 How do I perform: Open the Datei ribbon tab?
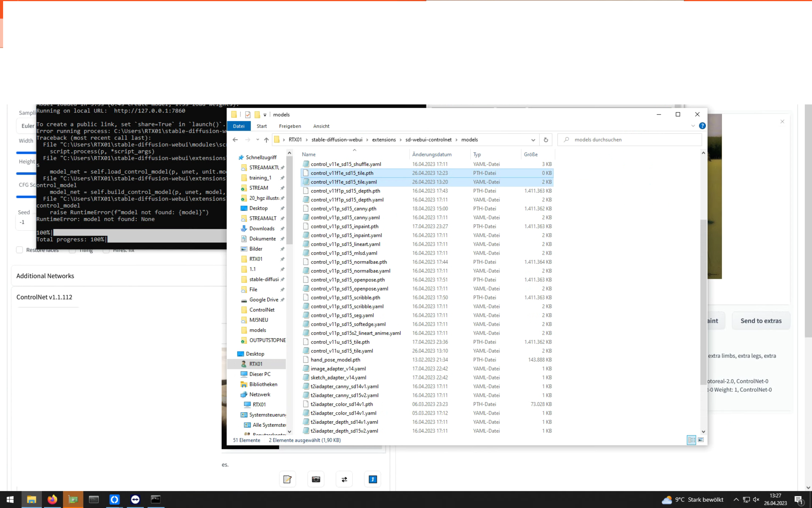[x=239, y=126]
